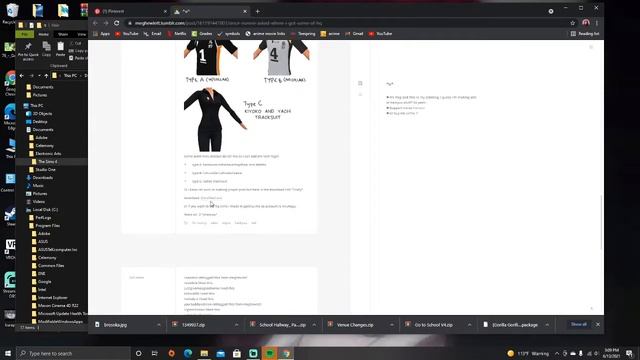The image size is (640, 360).
Task: Click the Copy icon in File Explorer ribbon
Action: tap(47, 49)
